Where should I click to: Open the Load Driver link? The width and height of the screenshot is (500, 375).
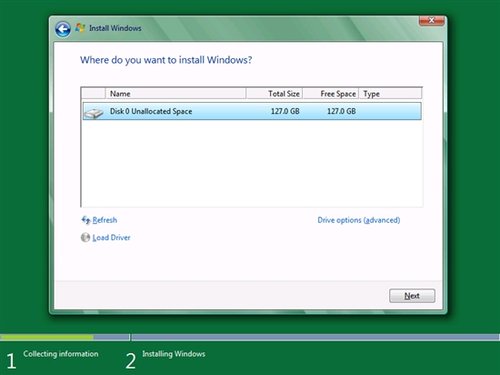coord(111,237)
